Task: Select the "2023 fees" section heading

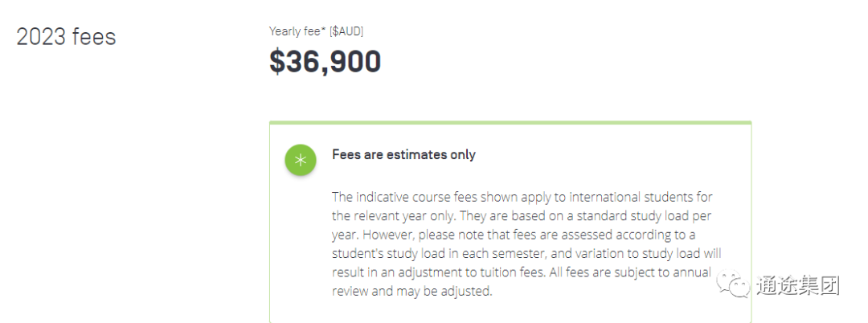Action: [x=66, y=37]
